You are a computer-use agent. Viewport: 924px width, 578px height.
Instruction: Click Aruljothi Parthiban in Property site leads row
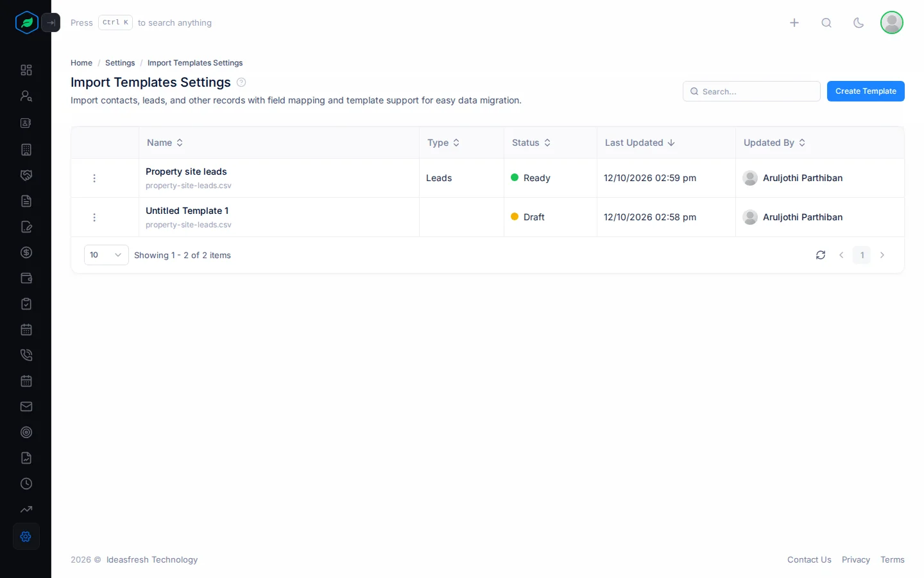point(802,178)
